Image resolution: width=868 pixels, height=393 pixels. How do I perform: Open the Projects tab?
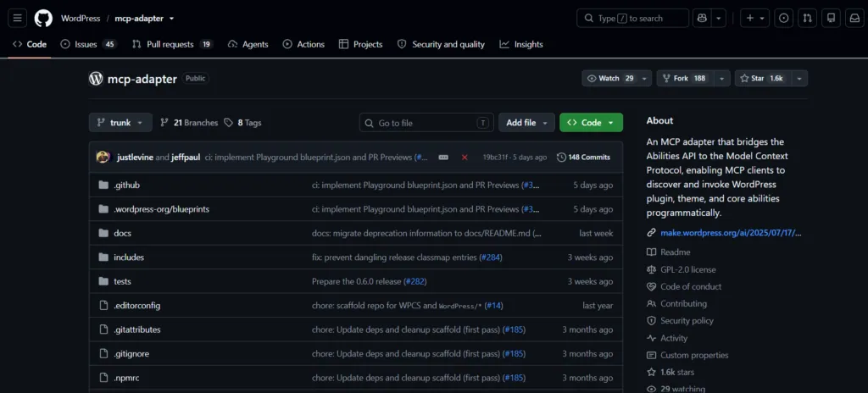coord(360,44)
